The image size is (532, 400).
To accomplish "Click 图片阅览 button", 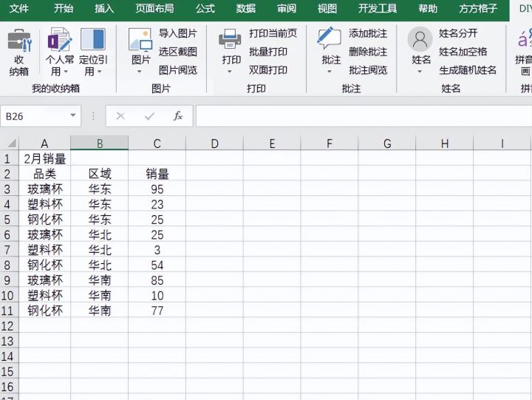I will click(x=178, y=70).
